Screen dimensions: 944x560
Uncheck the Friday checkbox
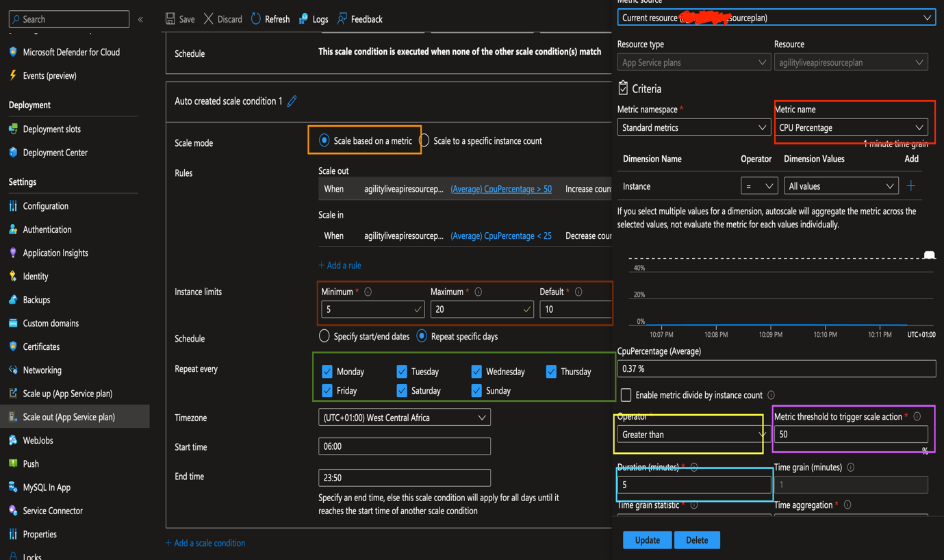[327, 390]
